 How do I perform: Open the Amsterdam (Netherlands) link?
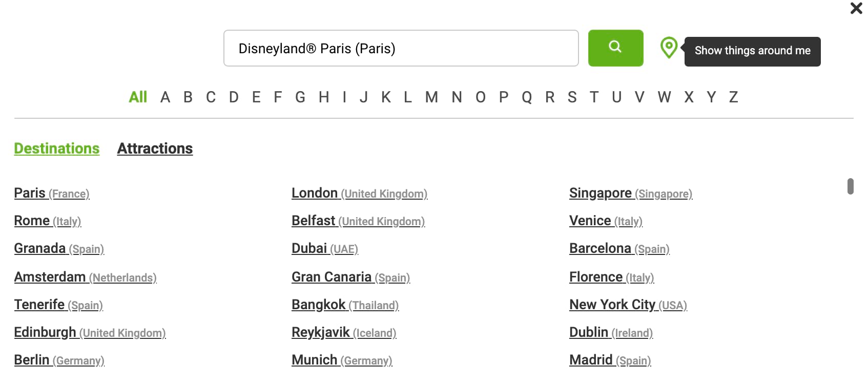pyautogui.click(x=85, y=277)
